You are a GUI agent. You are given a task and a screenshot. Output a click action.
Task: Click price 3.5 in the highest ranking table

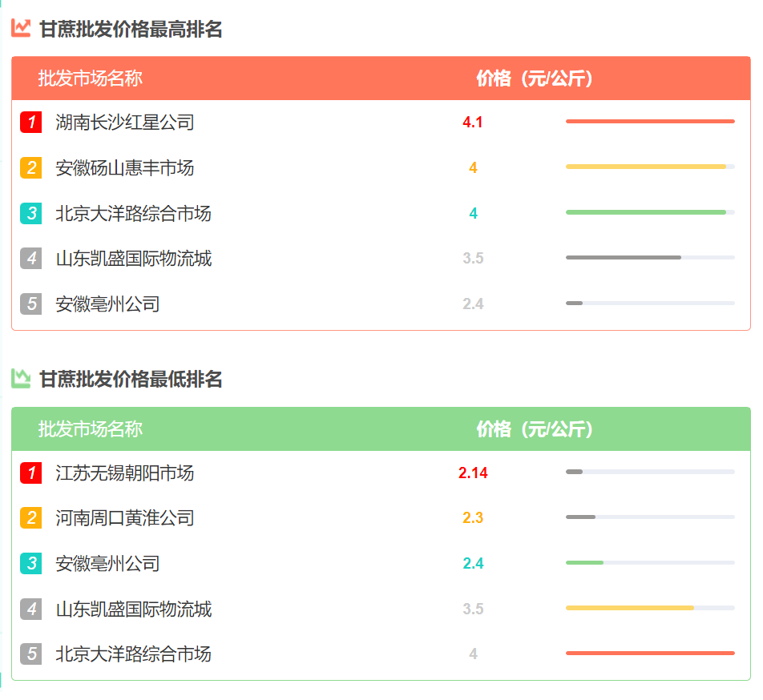pos(473,258)
